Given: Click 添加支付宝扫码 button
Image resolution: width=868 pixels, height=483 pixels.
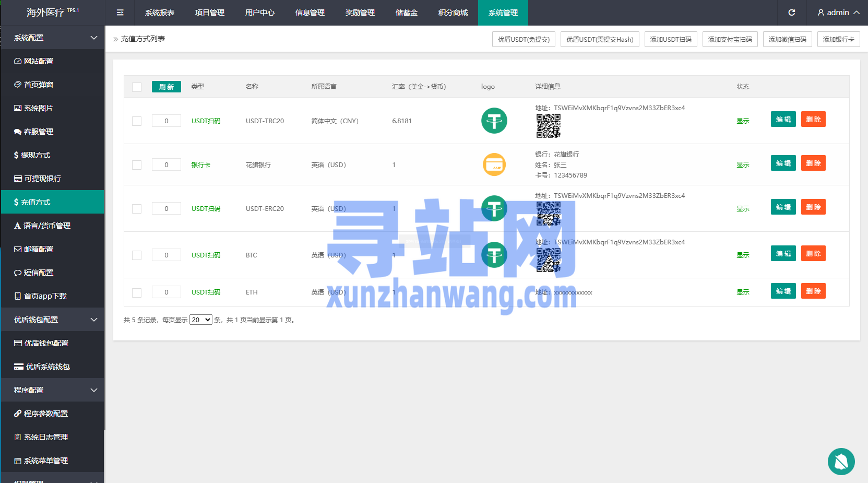Looking at the screenshot, I should [730, 39].
